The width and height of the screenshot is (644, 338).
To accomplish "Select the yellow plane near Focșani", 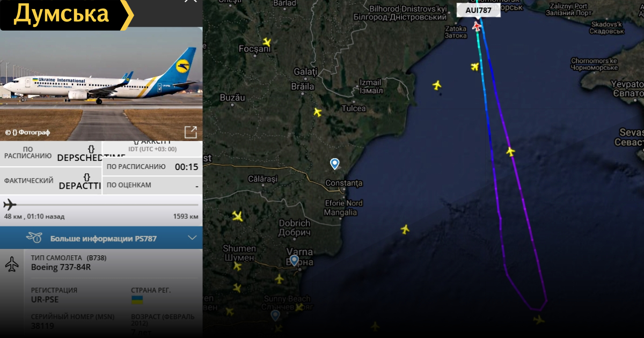I will [267, 42].
